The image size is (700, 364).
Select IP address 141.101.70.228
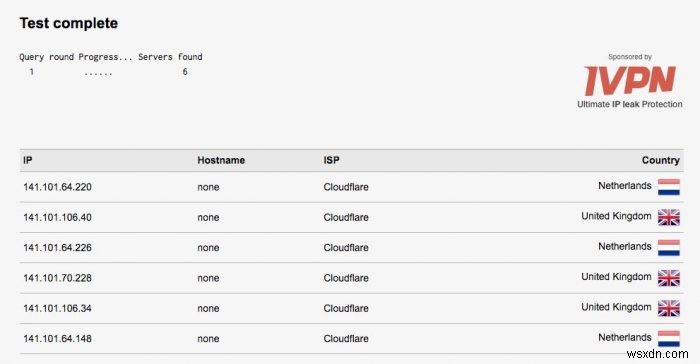tap(57, 278)
